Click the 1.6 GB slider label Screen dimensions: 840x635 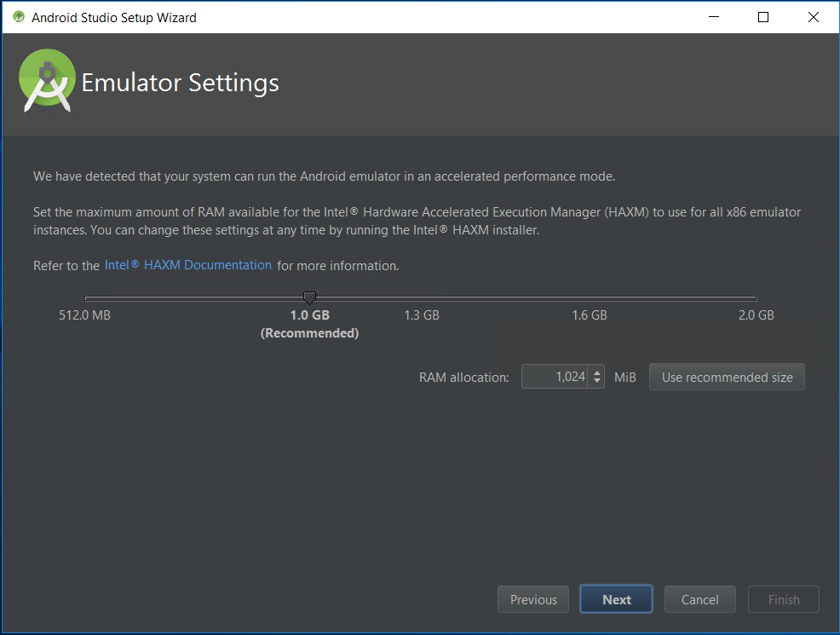(x=590, y=315)
